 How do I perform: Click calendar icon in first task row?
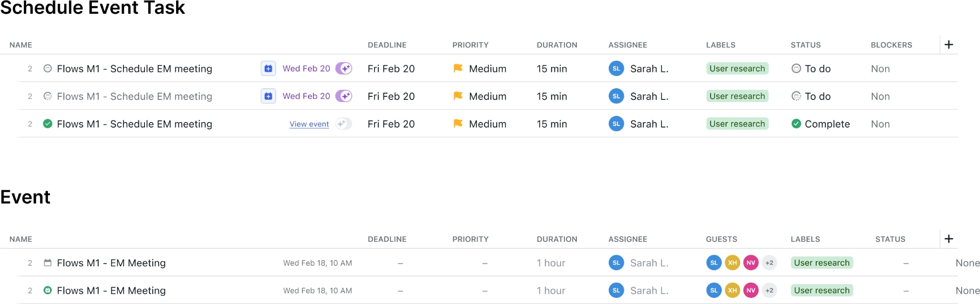coord(268,68)
